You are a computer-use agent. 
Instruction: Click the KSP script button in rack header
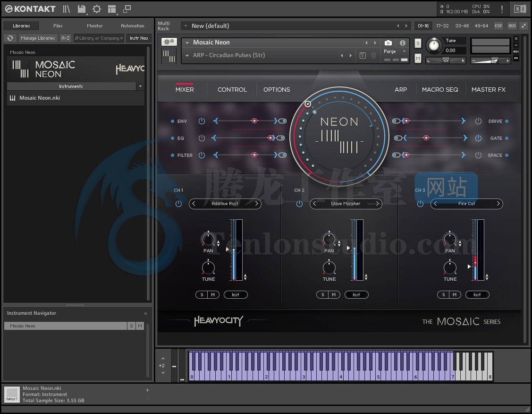(x=498, y=26)
